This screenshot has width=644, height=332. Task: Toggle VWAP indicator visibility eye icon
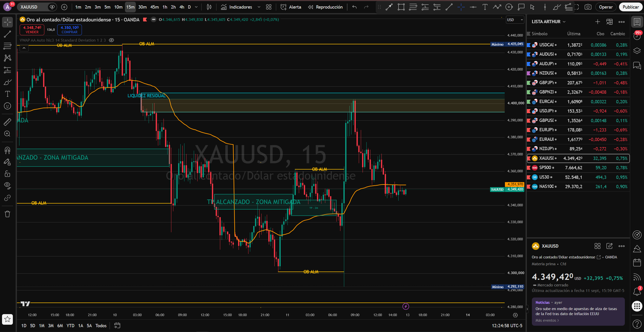pos(112,40)
